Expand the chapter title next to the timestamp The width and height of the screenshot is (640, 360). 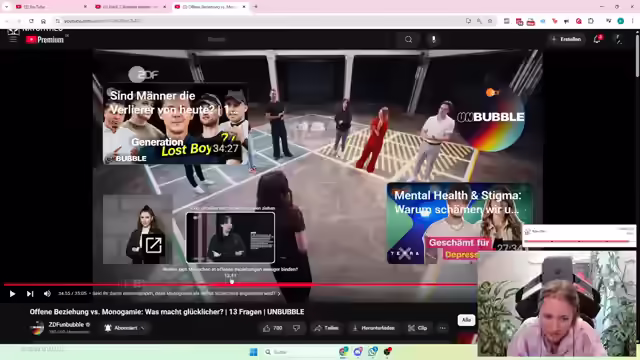click(x=187, y=293)
